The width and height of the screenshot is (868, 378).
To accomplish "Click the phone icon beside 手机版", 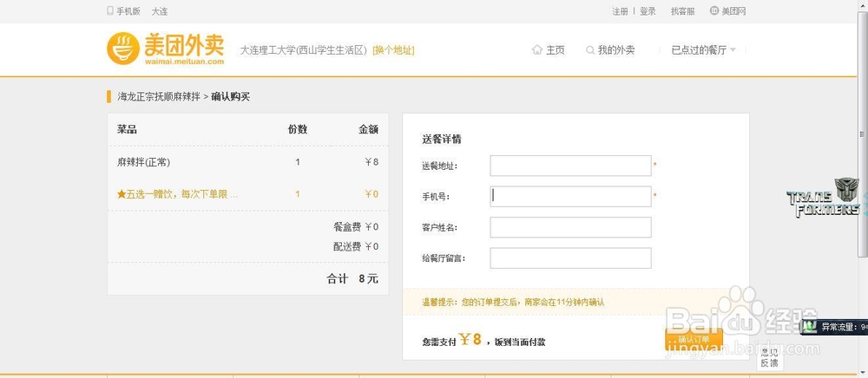I will (x=110, y=11).
